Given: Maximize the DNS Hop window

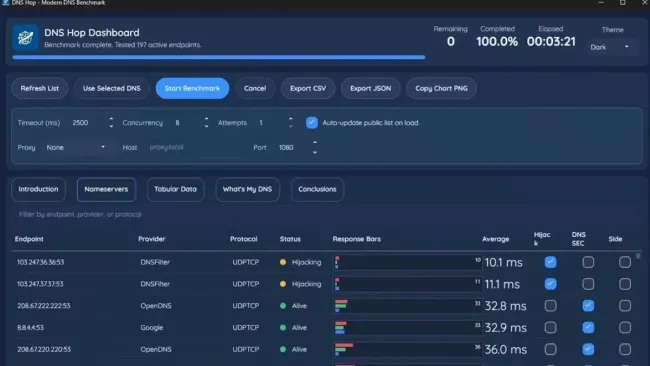Looking at the screenshot, I should (x=623, y=2).
